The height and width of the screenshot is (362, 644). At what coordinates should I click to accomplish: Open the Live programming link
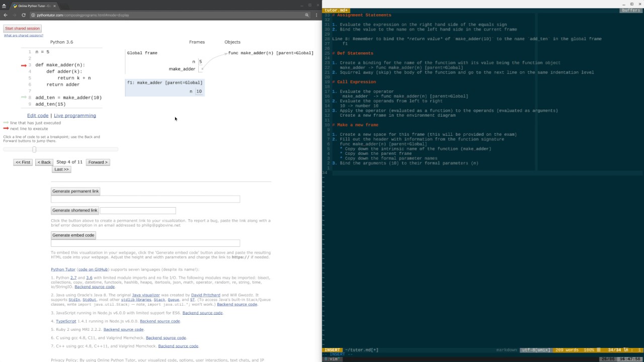[x=75, y=116]
